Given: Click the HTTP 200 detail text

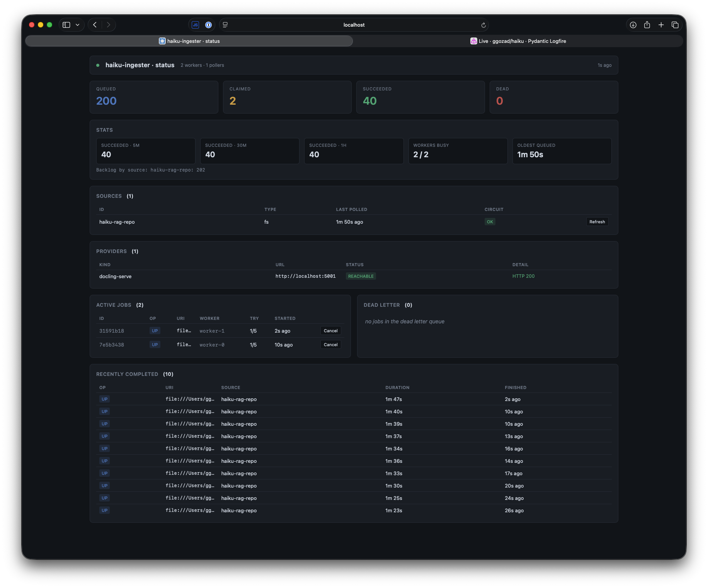Looking at the screenshot, I should (x=523, y=276).
